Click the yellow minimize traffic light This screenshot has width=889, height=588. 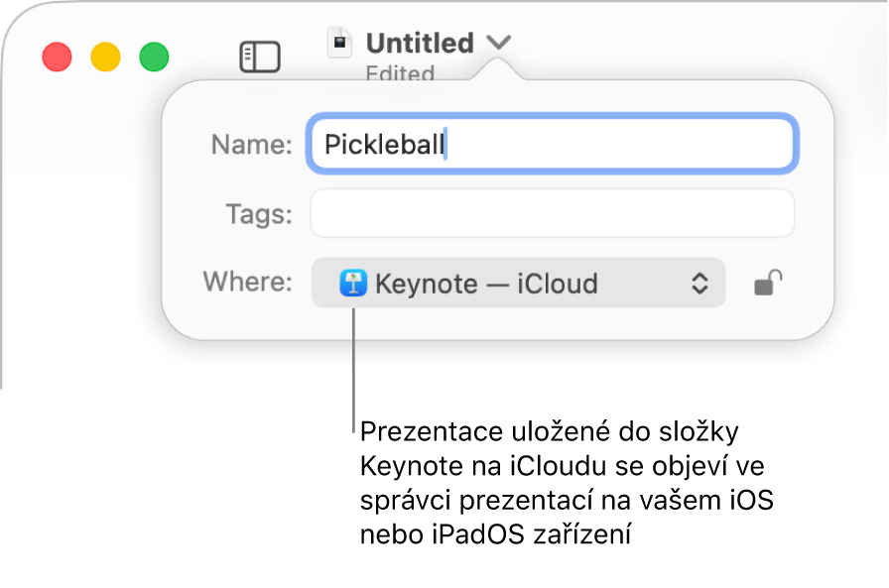105,57
